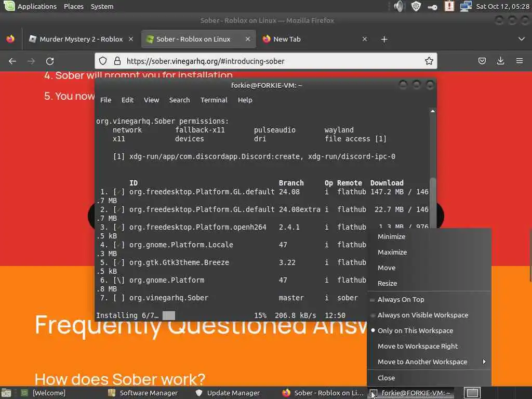
Task: Open the terminal File menu
Action: (105, 100)
